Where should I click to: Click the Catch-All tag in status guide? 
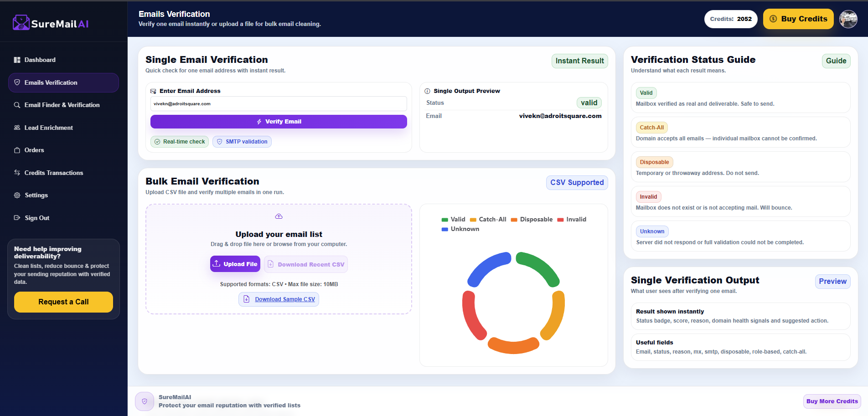coord(651,128)
